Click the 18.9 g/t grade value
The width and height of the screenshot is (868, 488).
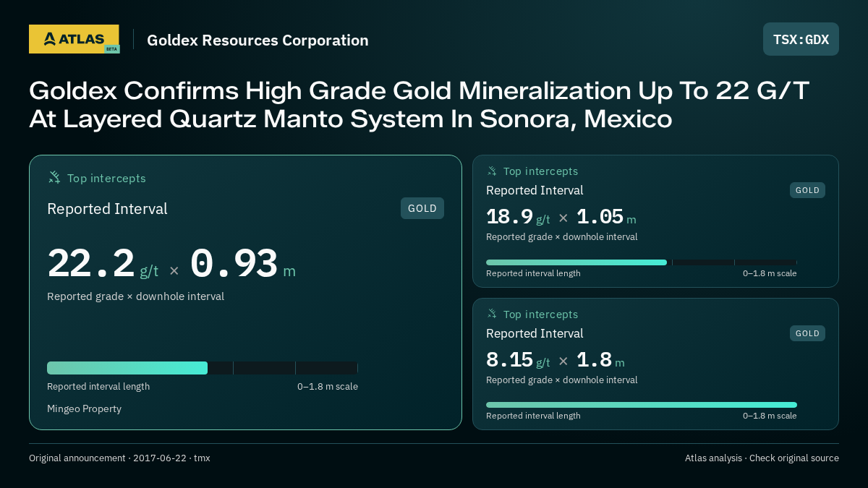tap(518, 217)
